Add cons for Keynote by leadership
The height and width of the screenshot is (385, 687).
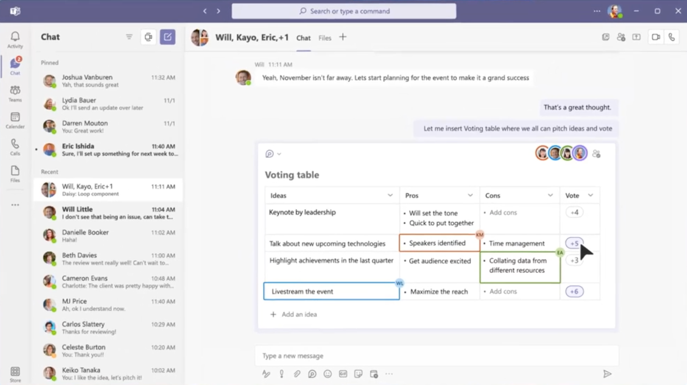pyautogui.click(x=503, y=212)
